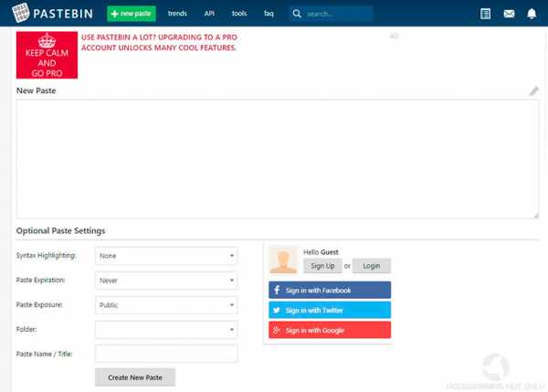Grab the text area resize handle
Viewport: 548px width, 392px height.
[536, 216]
